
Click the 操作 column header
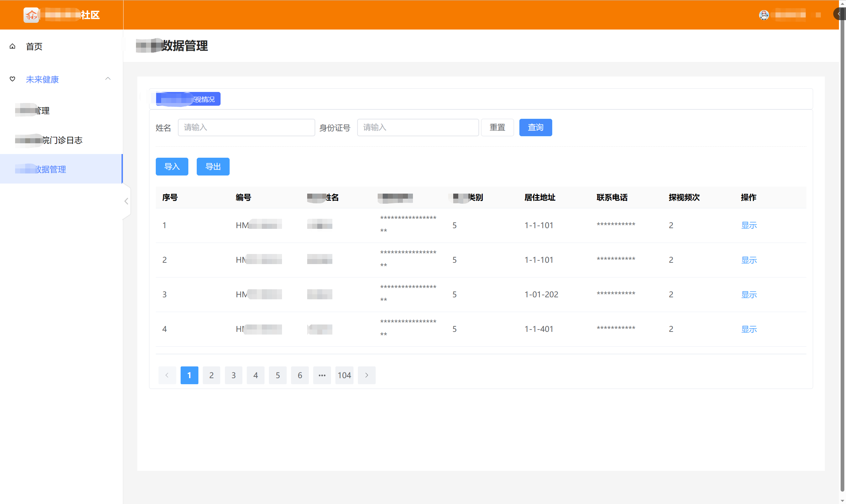749,197
